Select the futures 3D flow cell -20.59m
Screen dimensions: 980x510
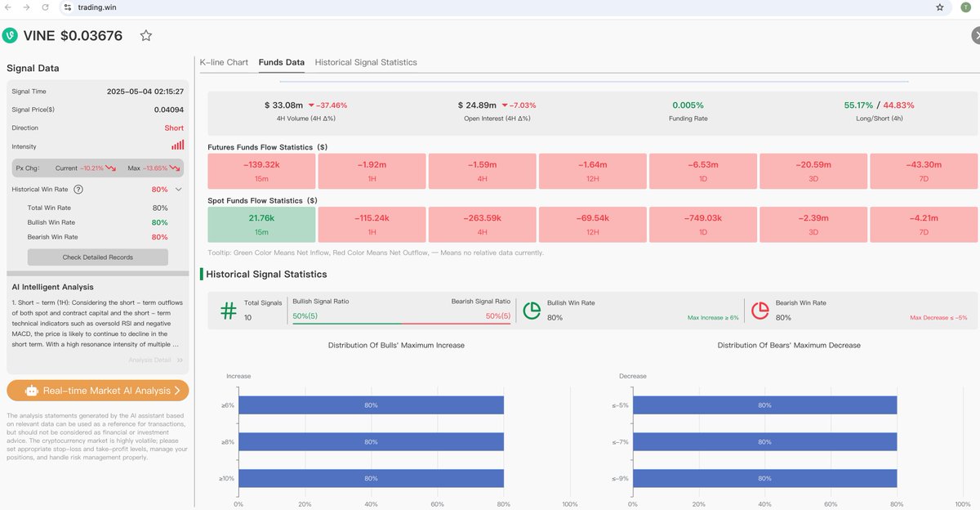pos(813,171)
